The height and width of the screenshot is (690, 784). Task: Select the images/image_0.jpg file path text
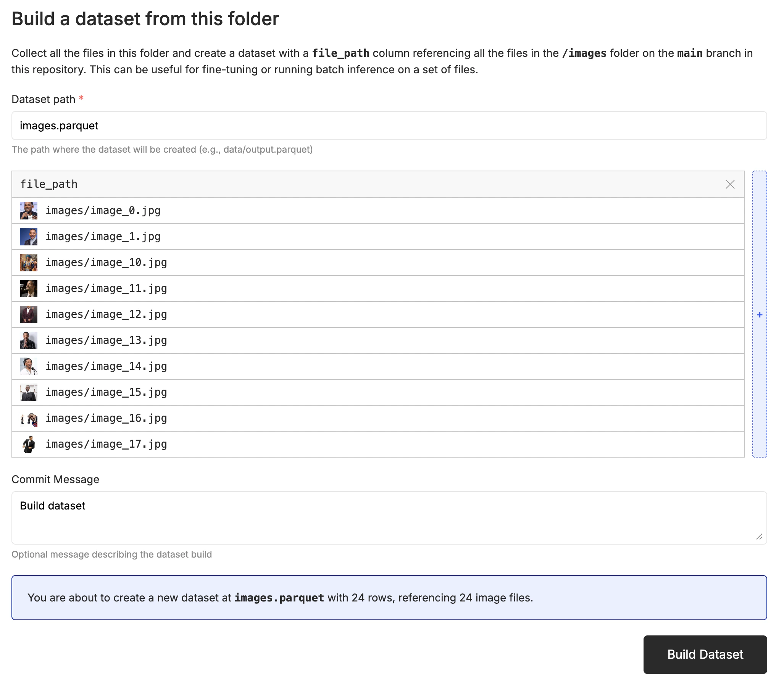pos(103,210)
